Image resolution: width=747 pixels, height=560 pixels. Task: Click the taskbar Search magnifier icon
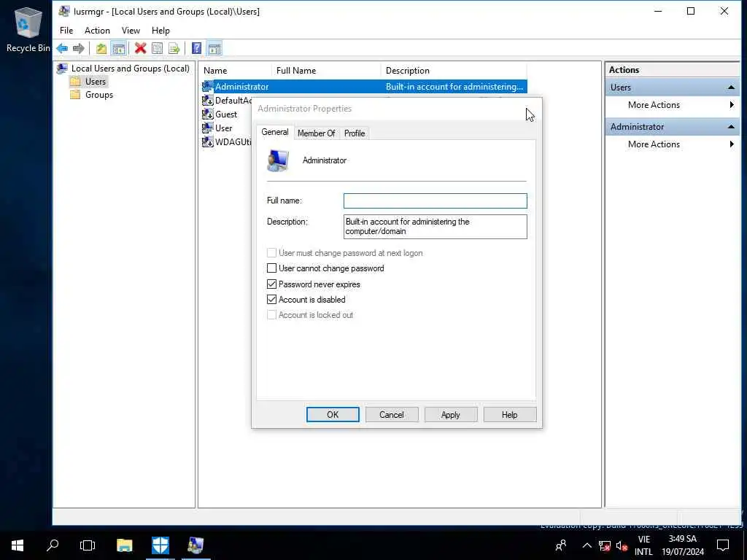point(53,545)
